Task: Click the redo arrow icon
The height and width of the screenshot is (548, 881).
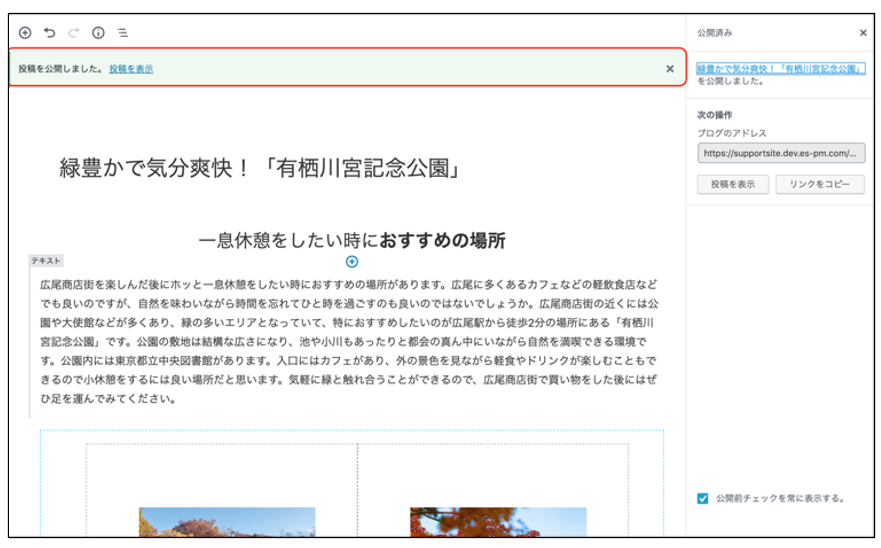Action: point(73,33)
